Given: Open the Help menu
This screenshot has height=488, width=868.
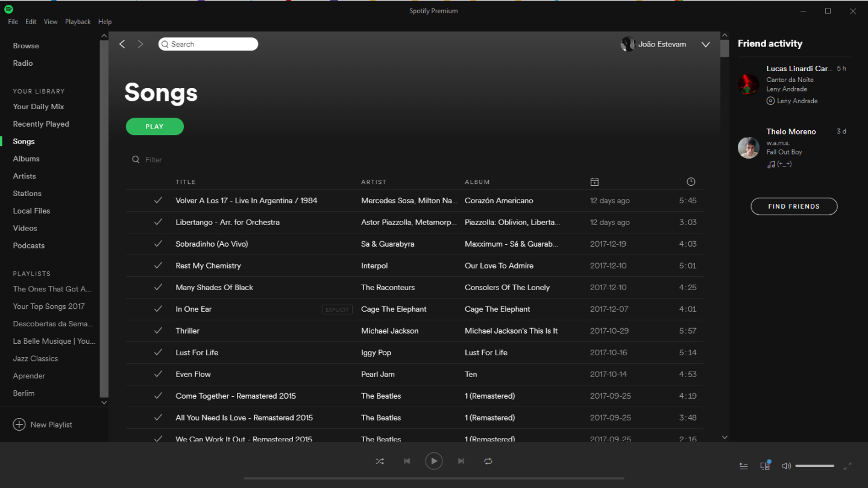Looking at the screenshot, I should [105, 22].
